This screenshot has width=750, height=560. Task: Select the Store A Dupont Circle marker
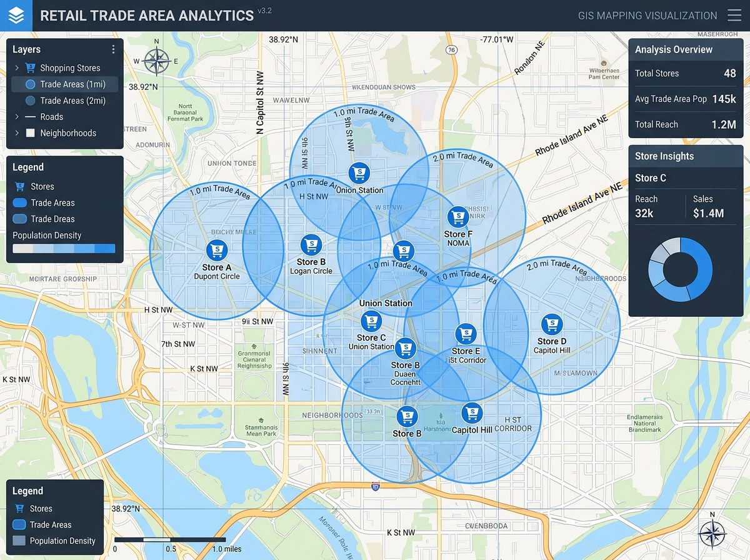pyautogui.click(x=217, y=251)
